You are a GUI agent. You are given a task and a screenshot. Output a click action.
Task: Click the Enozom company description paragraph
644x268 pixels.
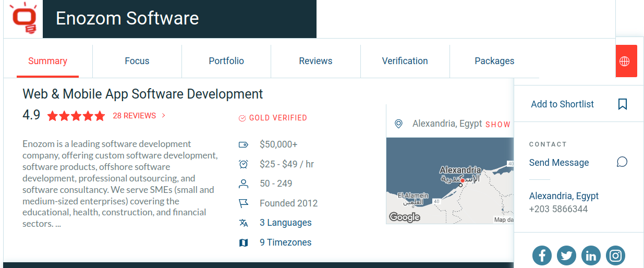pyautogui.click(x=119, y=184)
